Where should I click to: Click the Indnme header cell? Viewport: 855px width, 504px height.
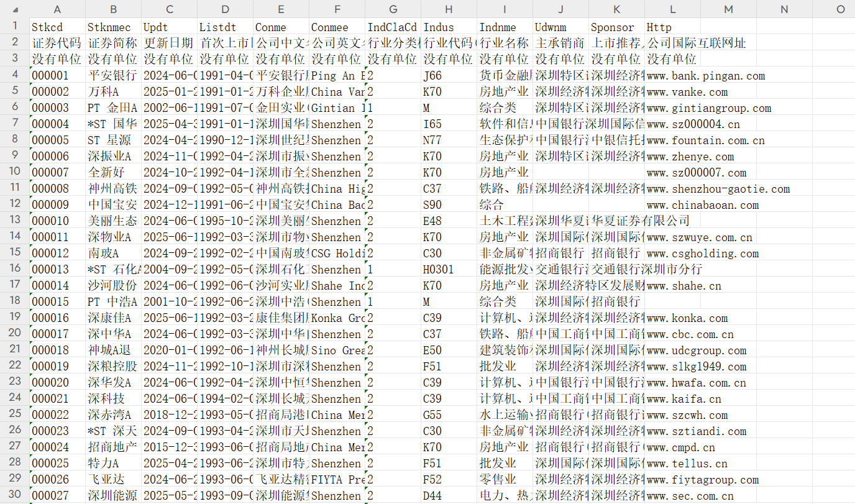(505, 27)
